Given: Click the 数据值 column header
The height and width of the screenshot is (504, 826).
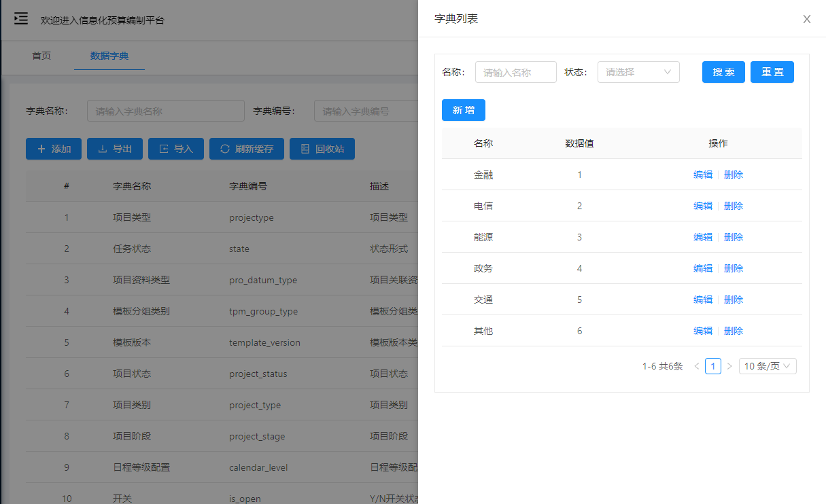Looking at the screenshot, I should point(580,143).
